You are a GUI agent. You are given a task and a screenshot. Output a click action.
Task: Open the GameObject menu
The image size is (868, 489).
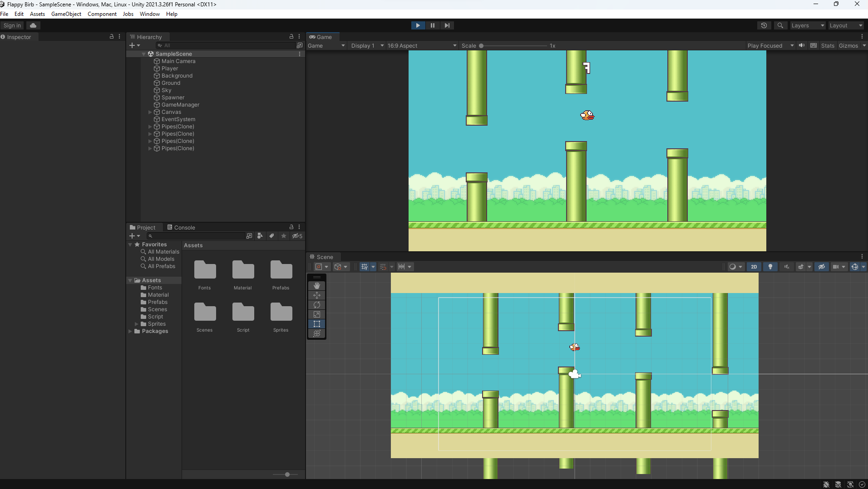(66, 14)
